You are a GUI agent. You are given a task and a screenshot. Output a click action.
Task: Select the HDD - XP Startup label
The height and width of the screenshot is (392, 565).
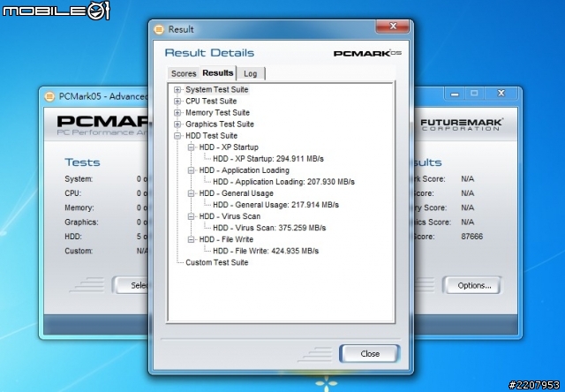[x=229, y=147]
